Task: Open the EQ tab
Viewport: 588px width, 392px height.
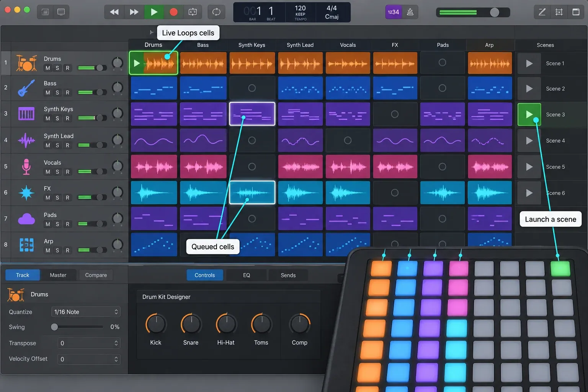Action: pos(247,275)
